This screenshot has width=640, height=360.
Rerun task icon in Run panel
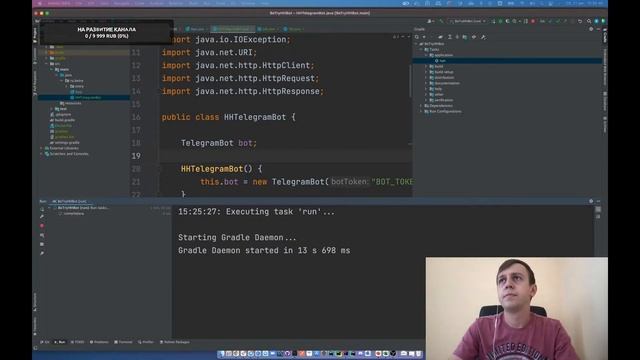point(42,209)
